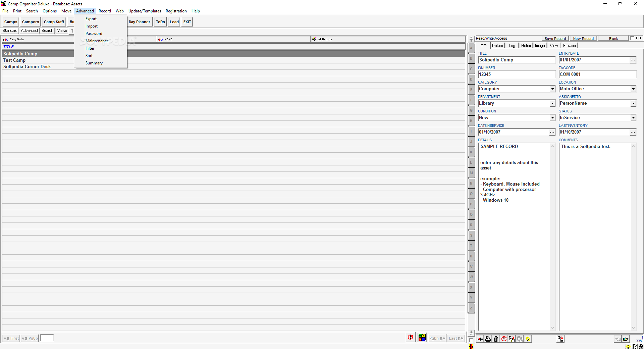Click the TAGCODE input field
Viewport: 644px width, 349px height.
tap(597, 74)
